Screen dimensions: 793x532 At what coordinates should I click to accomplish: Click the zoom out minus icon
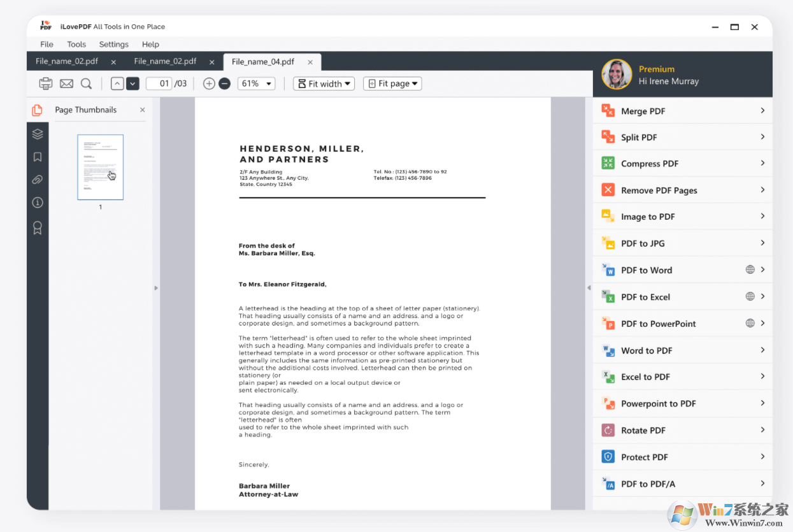[224, 83]
